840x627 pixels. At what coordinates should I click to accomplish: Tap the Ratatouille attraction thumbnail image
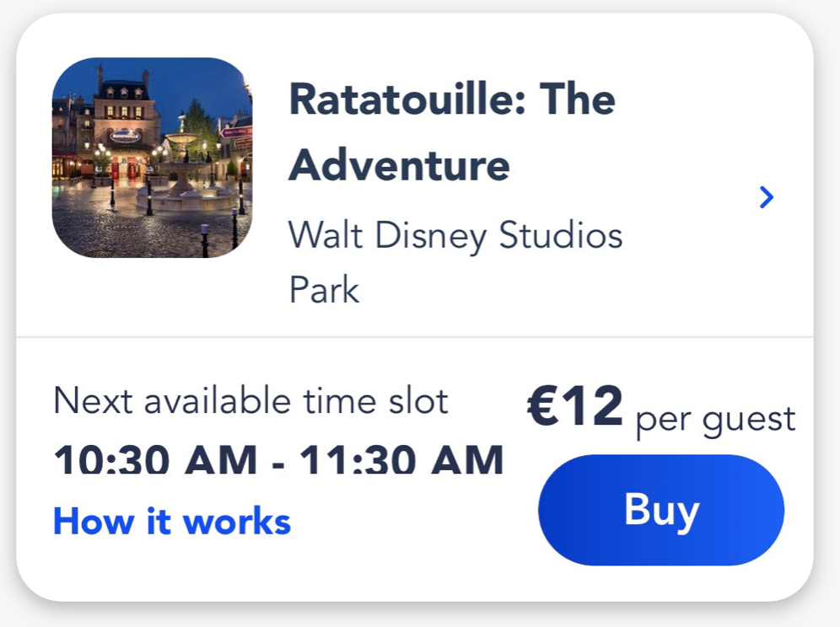pyautogui.click(x=152, y=158)
